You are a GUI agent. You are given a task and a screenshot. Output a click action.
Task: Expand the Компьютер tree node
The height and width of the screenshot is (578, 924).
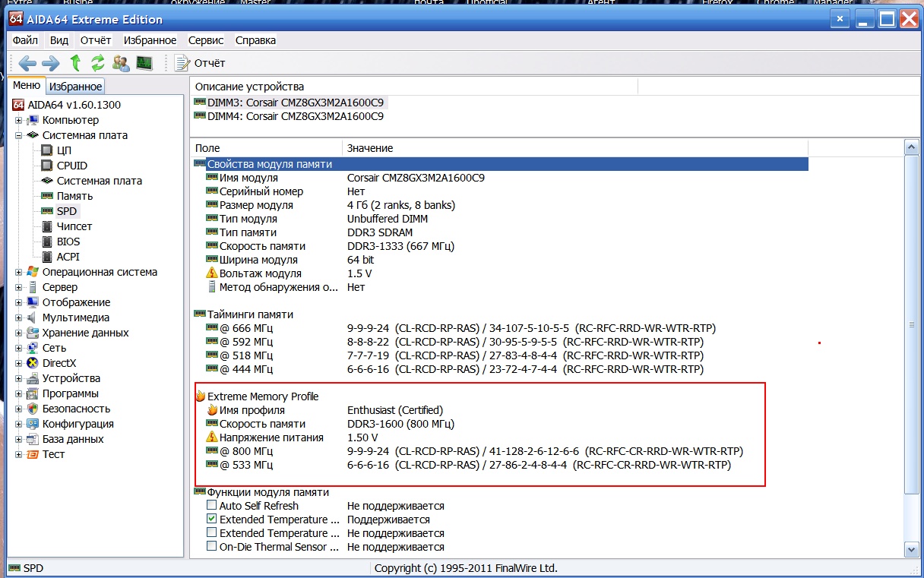[x=19, y=120]
